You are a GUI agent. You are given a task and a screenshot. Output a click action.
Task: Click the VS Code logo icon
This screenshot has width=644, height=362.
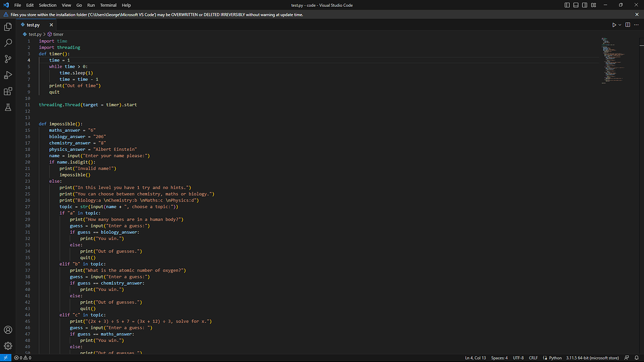6,5
